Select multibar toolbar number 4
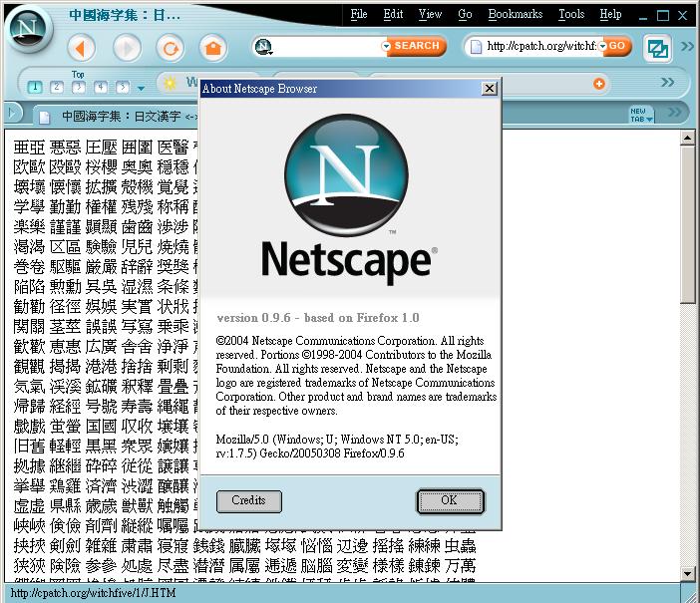The width and height of the screenshot is (700, 603). pos(101,87)
